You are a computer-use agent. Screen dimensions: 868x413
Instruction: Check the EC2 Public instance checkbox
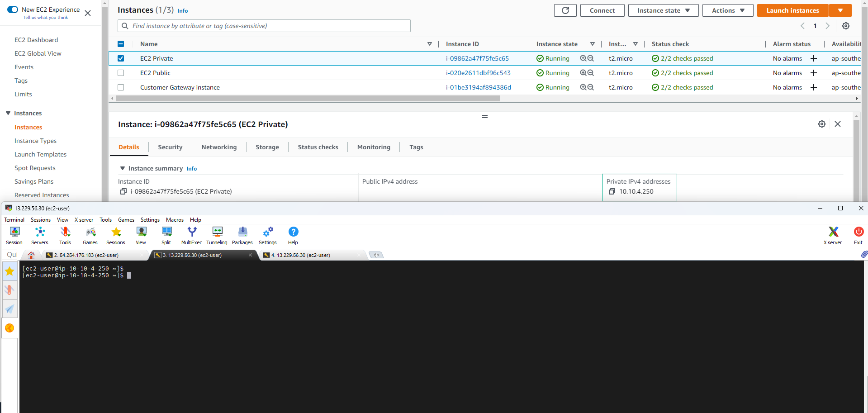(121, 73)
